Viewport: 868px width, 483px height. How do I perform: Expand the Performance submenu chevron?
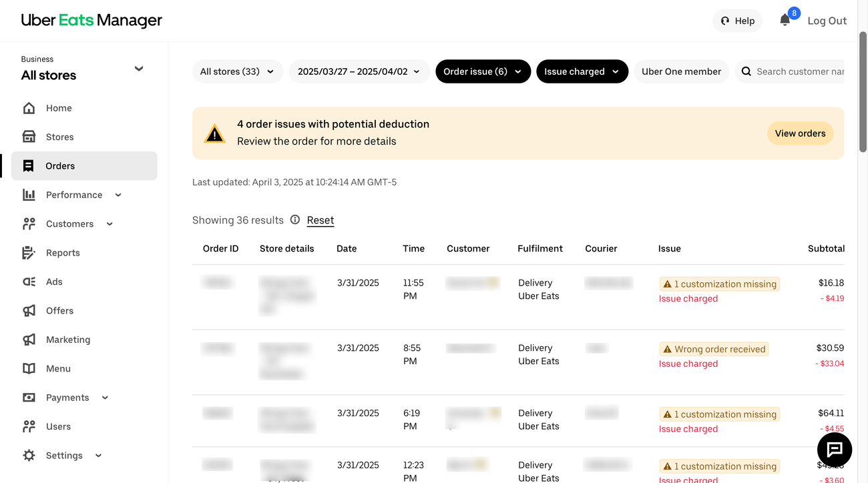pyautogui.click(x=118, y=195)
